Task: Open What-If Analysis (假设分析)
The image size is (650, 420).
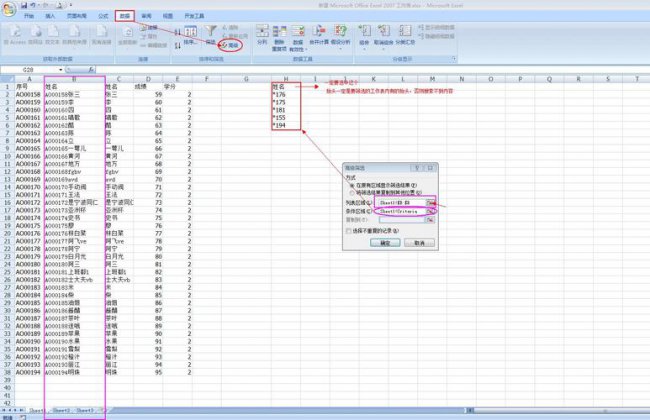Action: tap(341, 35)
